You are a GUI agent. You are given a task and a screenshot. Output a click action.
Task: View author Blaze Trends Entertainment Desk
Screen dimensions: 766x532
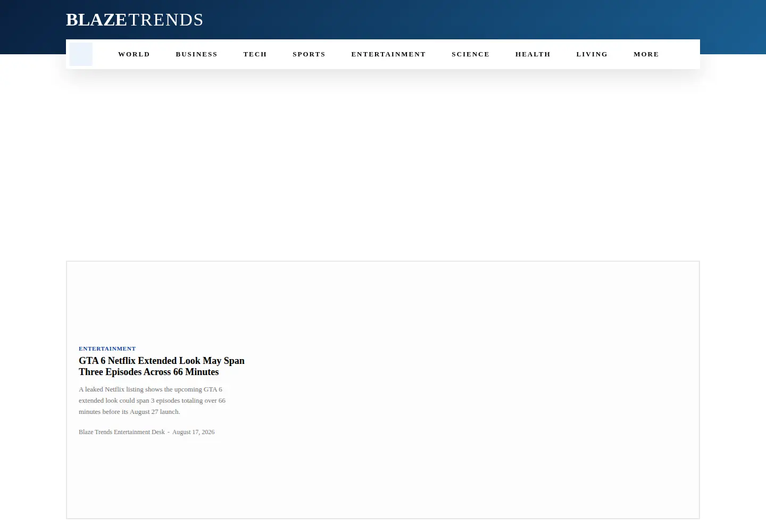coord(122,432)
